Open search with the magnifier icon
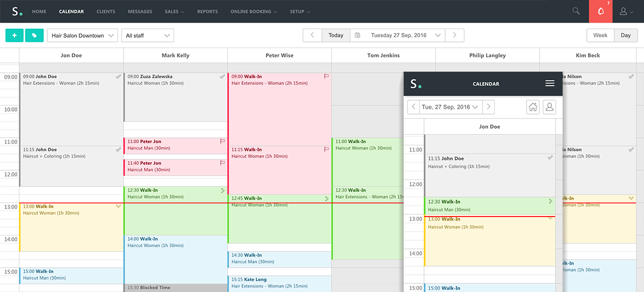The height and width of the screenshot is (292, 644). click(x=576, y=11)
